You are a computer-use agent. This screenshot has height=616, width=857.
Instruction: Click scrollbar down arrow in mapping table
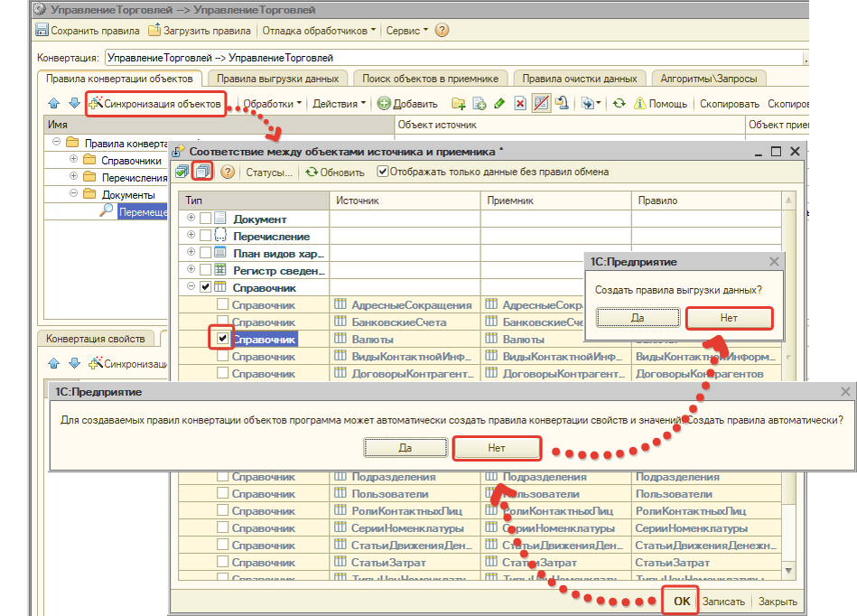coord(788,571)
